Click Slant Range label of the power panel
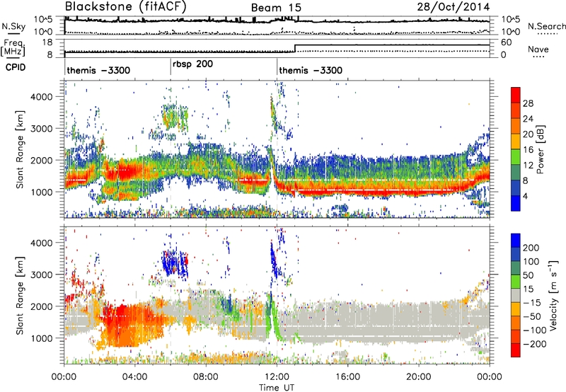The height and width of the screenshot is (392, 566). [20, 149]
